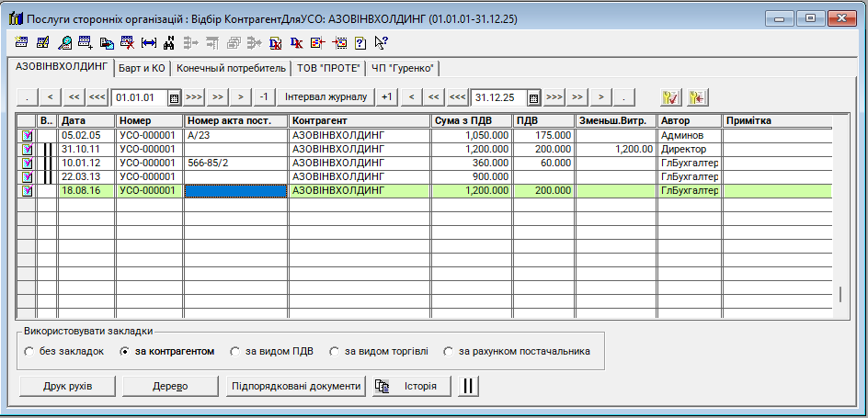Viewport: 868px width, 418px height.
Task: Click the start date field showing 01.01.01
Action: (138, 97)
